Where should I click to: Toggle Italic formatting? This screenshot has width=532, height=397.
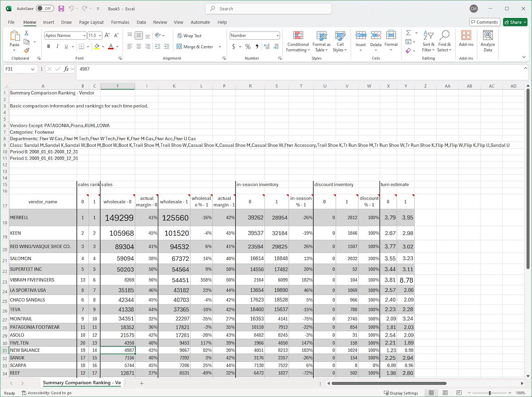coord(57,47)
